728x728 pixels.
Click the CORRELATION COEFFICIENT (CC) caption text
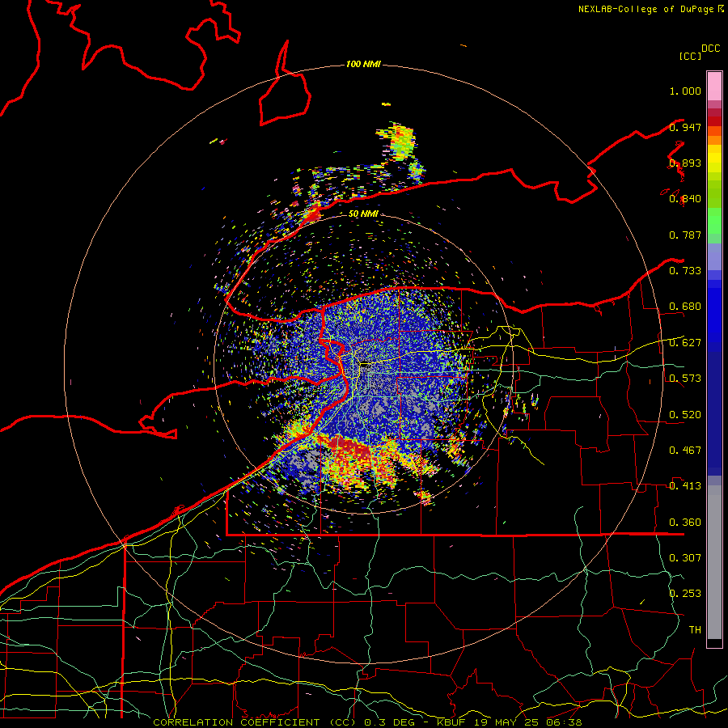256,722
